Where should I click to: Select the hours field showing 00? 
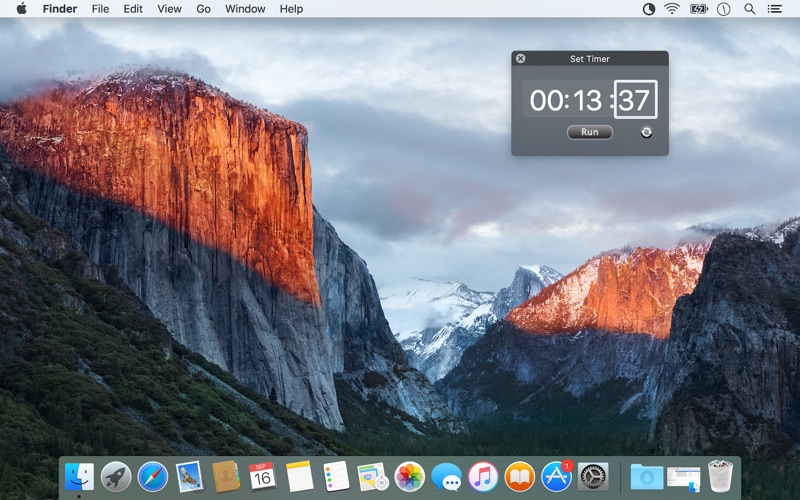545,100
